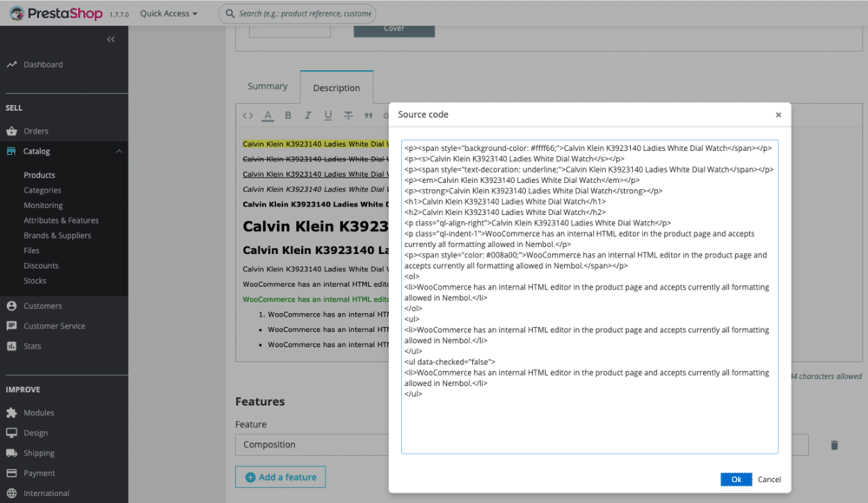Click the Customers person icon
868x503 pixels.
tap(11, 305)
